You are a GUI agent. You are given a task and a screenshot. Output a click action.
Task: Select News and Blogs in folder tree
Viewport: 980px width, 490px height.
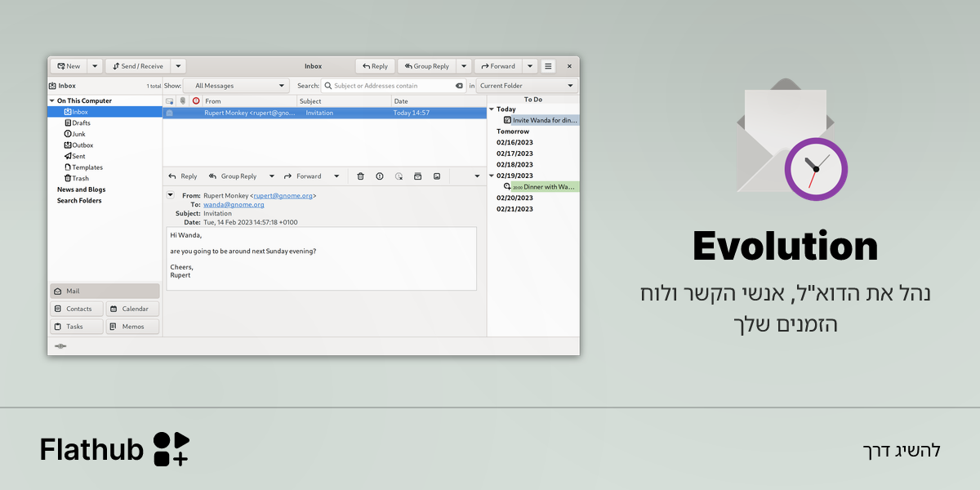(x=81, y=189)
